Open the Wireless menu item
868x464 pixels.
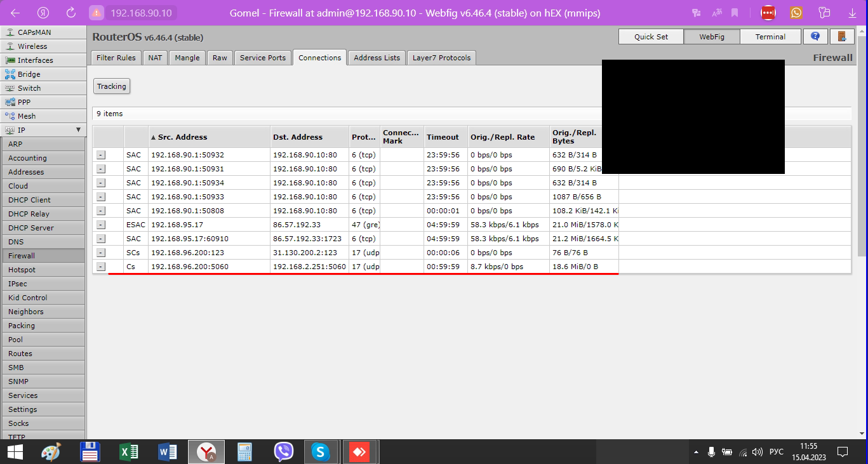click(x=43, y=46)
